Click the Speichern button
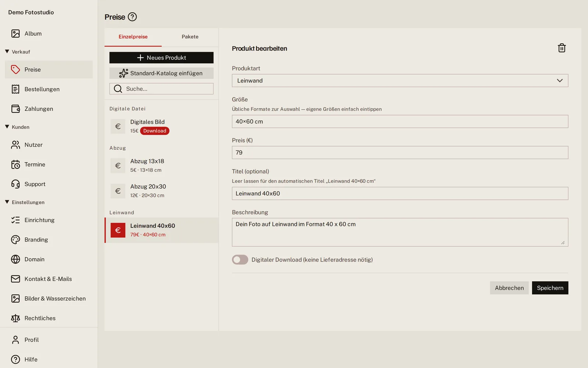588x368 pixels. (550, 288)
